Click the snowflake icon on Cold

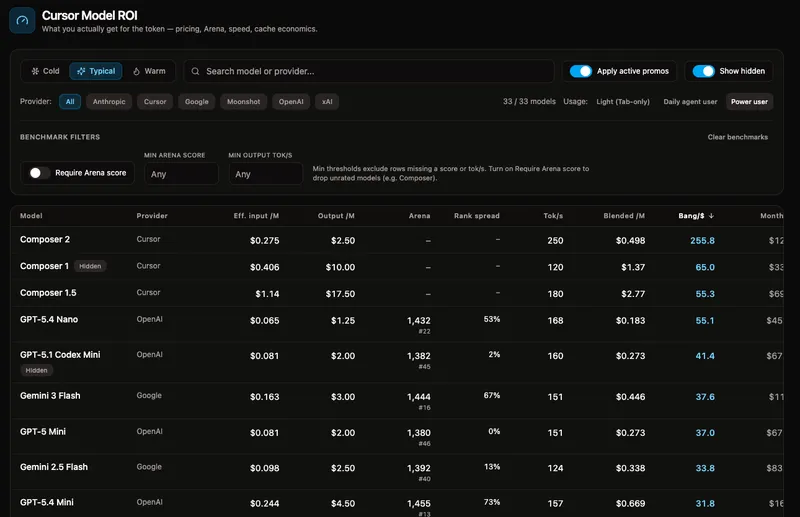tap(35, 71)
